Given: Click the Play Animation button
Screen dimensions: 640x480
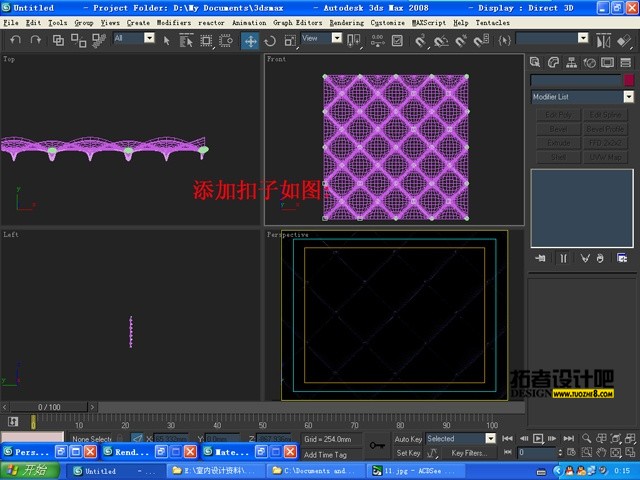Looking at the screenshot, I should coord(538,438).
